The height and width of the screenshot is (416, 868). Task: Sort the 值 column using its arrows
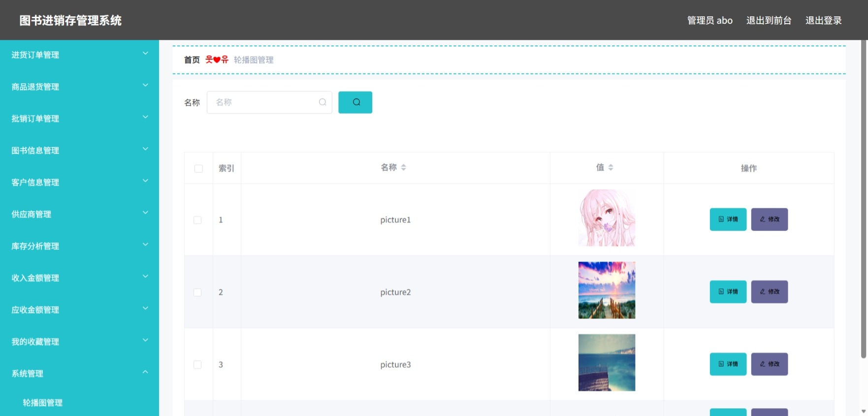pyautogui.click(x=611, y=168)
